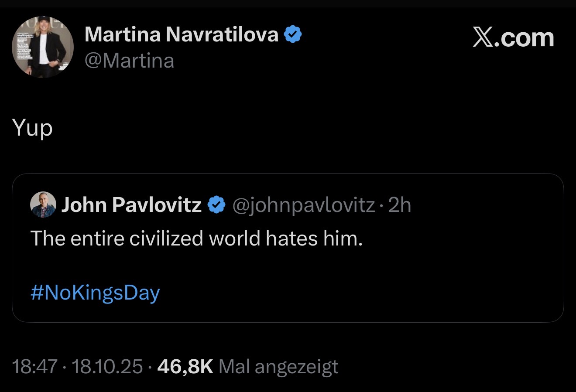Click the '.com' watermark text
Image resolution: width=576 pixels, height=392 pixels.
[x=527, y=38]
